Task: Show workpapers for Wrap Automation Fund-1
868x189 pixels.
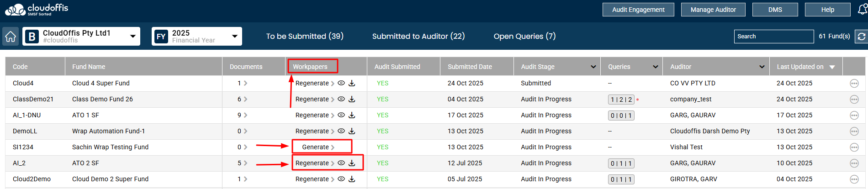Action: (x=341, y=131)
